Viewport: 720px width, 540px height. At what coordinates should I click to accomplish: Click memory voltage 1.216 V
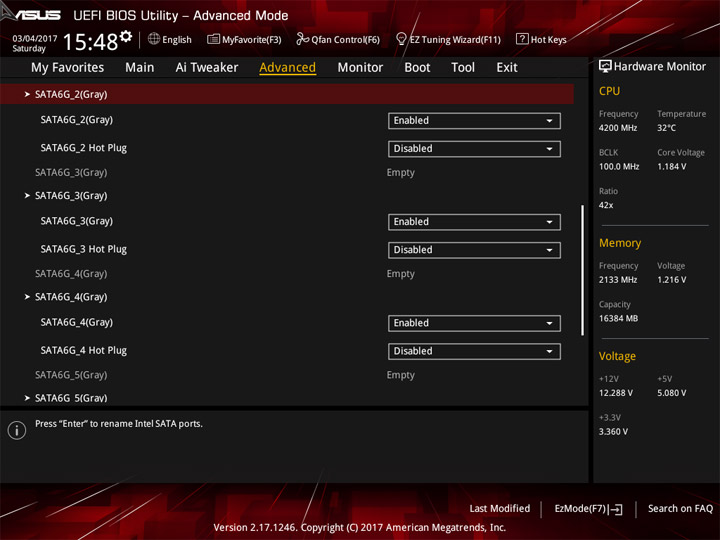click(671, 280)
